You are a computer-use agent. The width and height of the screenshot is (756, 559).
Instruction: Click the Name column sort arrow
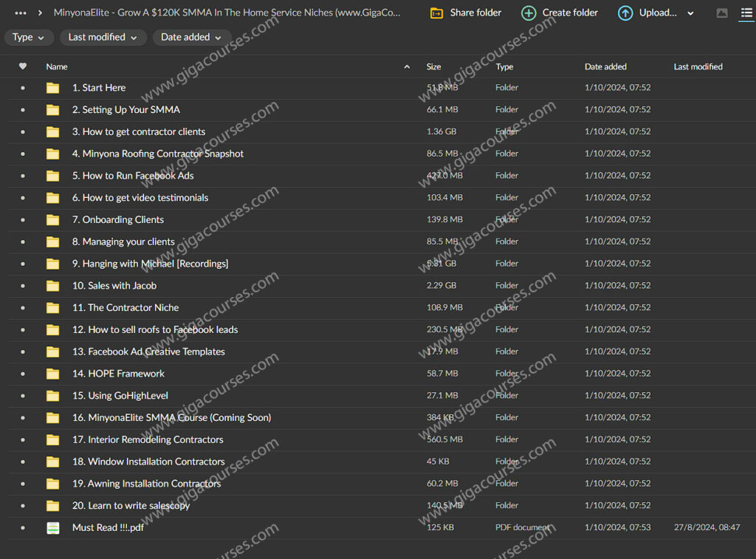pyautogui.click(x=407, y=67)
